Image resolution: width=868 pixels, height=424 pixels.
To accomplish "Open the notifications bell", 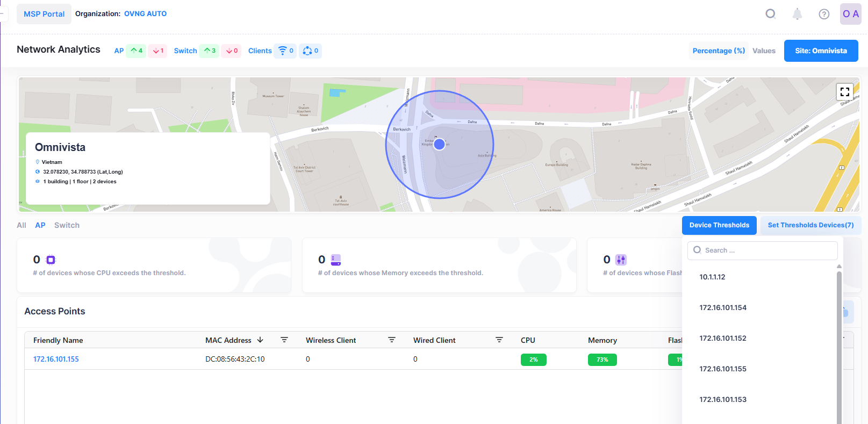I will point(797,14).
